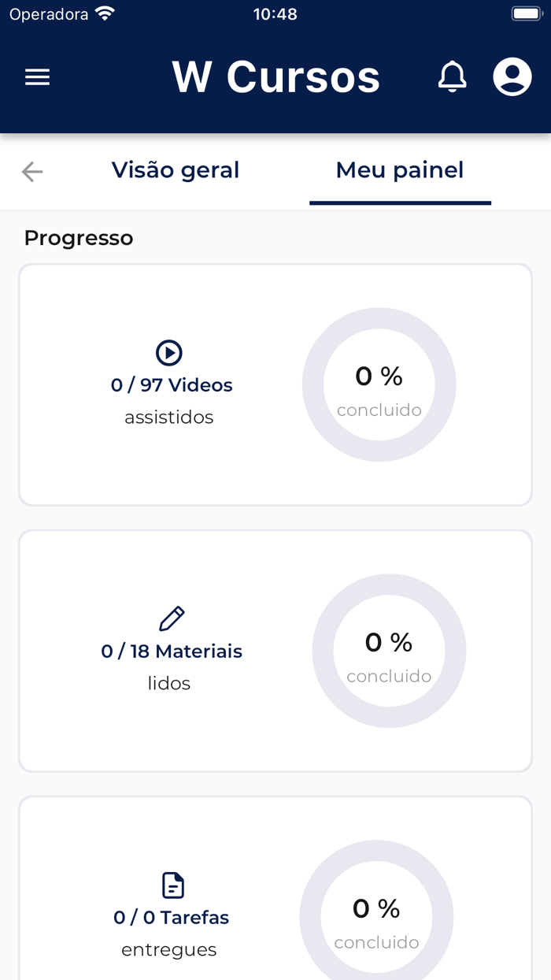Image resolution: width=551 pixels, height=980 pixels.
Task: Open notifications via the bell icon
Action: click(x=453, y=77)
